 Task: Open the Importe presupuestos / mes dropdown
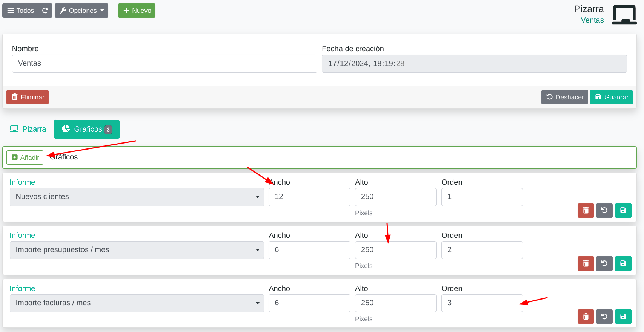pos(137,250)
